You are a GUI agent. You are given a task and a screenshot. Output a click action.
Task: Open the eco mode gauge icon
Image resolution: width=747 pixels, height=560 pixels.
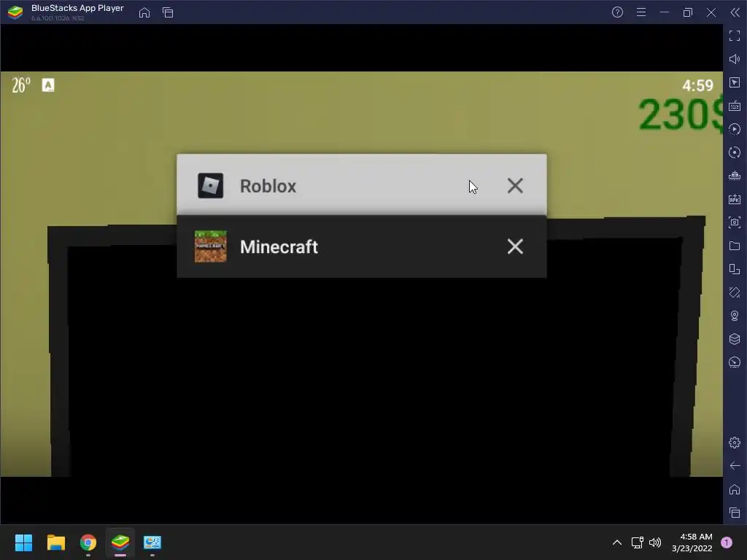tap(735, 362)
